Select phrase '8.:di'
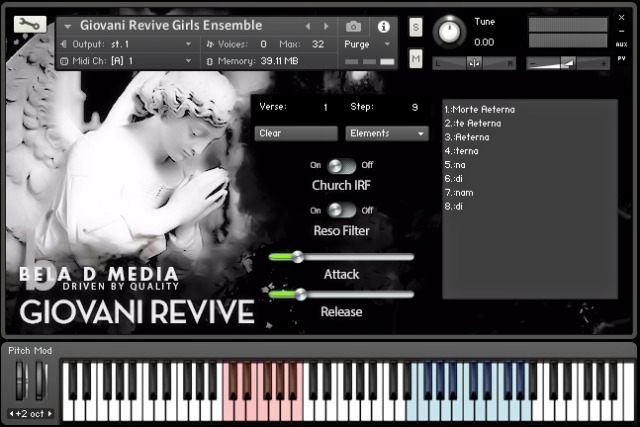The width and height of the screenshot is (640, 427). (x=453, y=207)
